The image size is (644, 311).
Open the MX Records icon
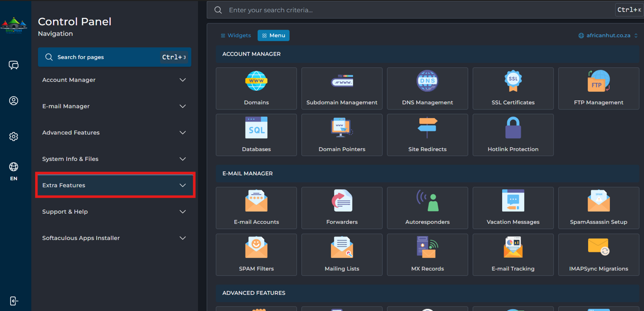(x=427, y=255)
